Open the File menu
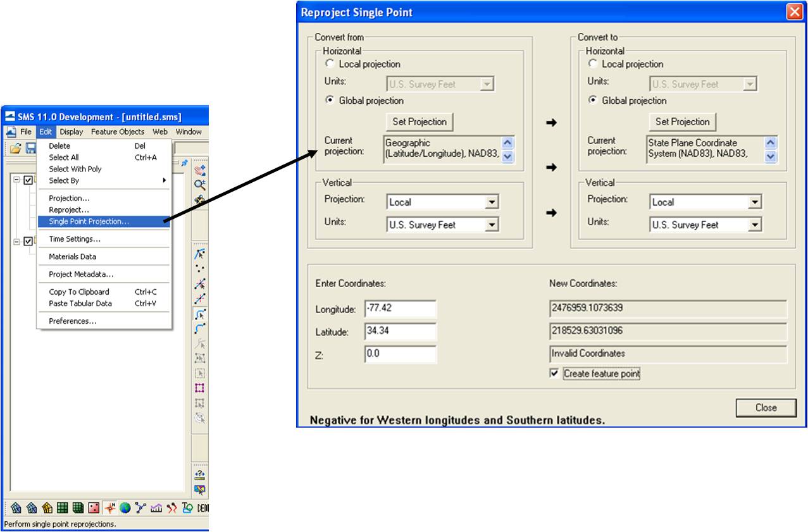 coord(26,132)
